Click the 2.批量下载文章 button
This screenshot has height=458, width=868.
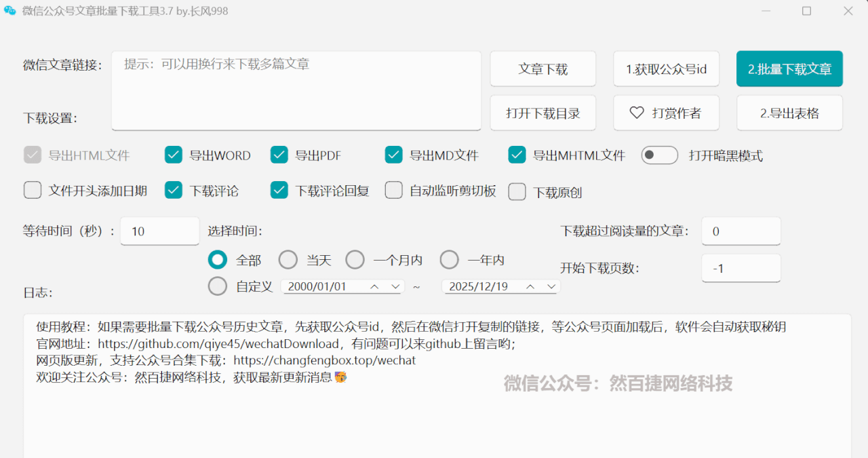pos(789,69)
